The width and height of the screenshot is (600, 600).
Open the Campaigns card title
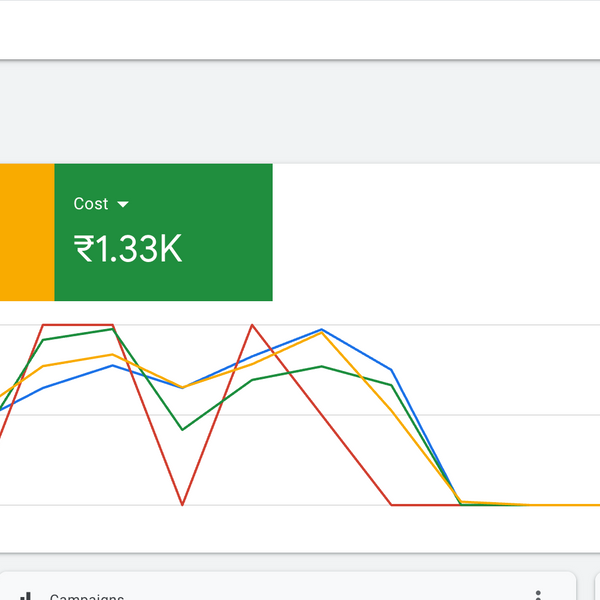tap(86, 597)
